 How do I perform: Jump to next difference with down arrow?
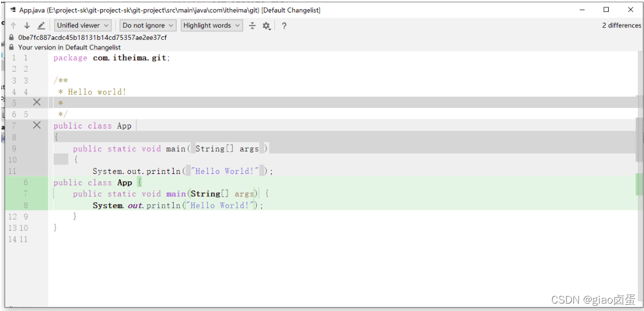point(27,26)
